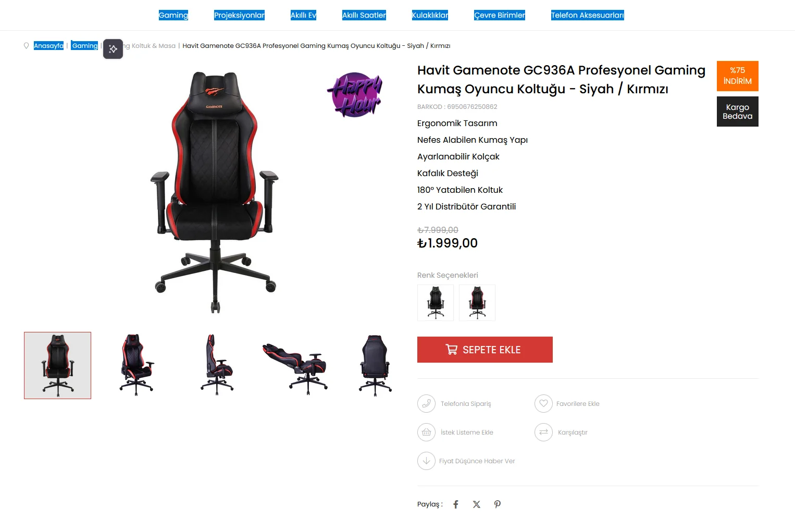This screenshot has height=532, width=795.
Task: Click the Fiyat Düşünce Haber Ver arrow icon
Action: click(426, 461)
